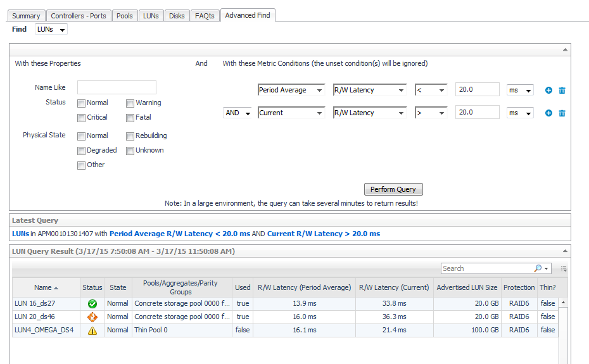Add a condition after Period Average row
The image size is (589, 364).
[548, 90]
